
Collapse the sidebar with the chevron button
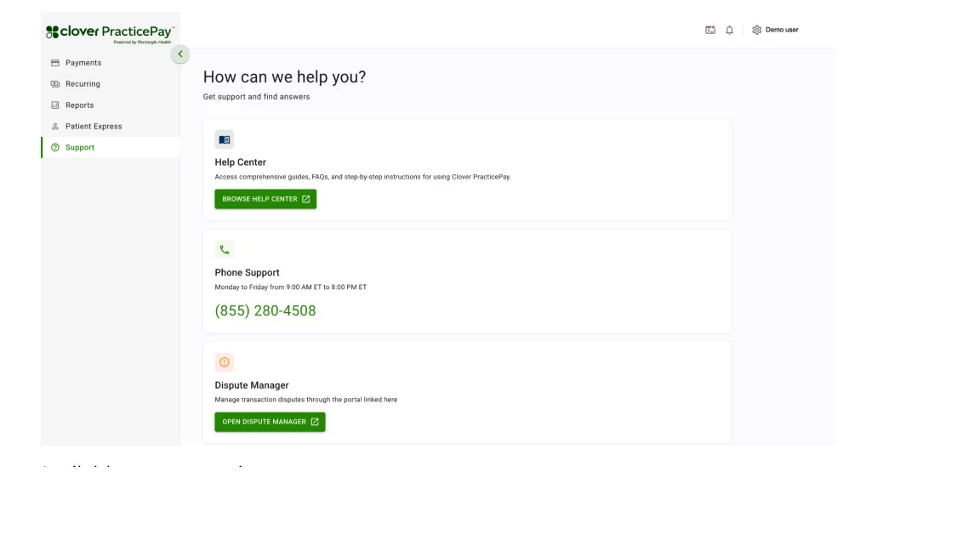pyautogui.click(x=180, y=54)
